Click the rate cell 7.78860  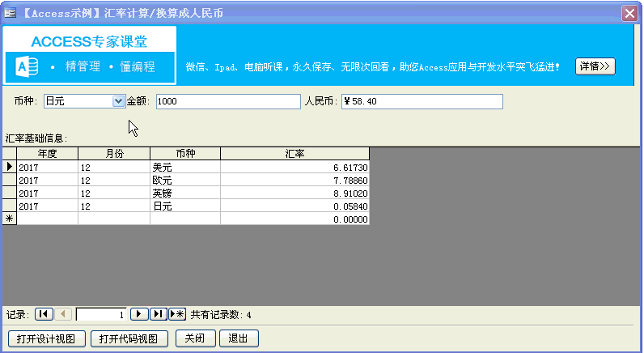[x=294, y=180]
